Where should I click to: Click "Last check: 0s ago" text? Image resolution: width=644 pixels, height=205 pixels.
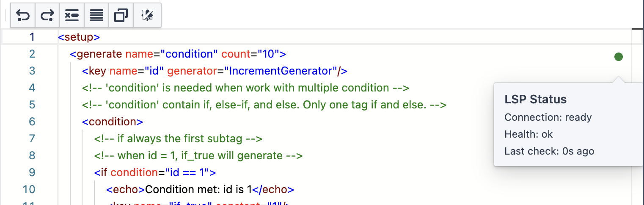coord(549,151)
